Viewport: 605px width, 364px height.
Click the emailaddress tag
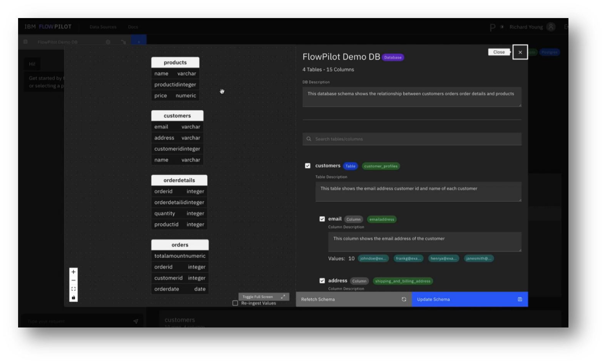tap(382, 219)
